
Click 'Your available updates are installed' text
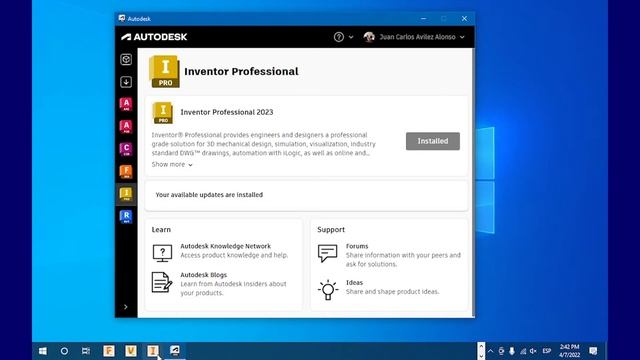[x=209, y=195]
